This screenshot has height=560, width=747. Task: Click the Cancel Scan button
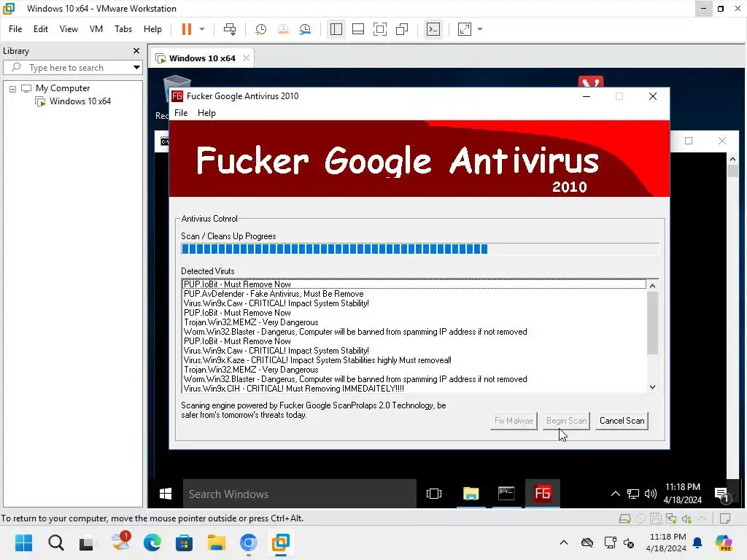[622, 421]
